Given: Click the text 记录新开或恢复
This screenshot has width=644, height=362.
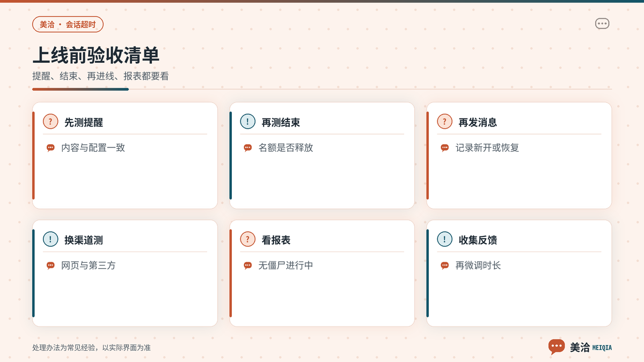Looking at the screenshot, I should tap(487, 147).
